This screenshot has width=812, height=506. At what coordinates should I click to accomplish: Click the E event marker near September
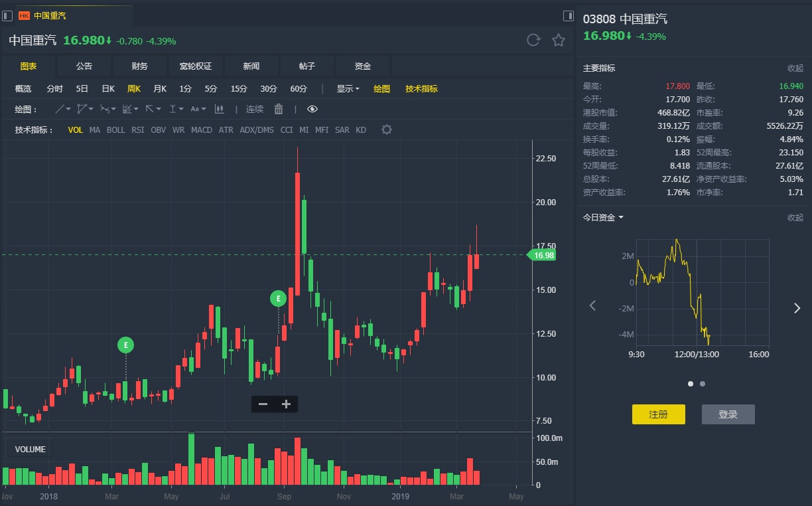click(279, 299)
